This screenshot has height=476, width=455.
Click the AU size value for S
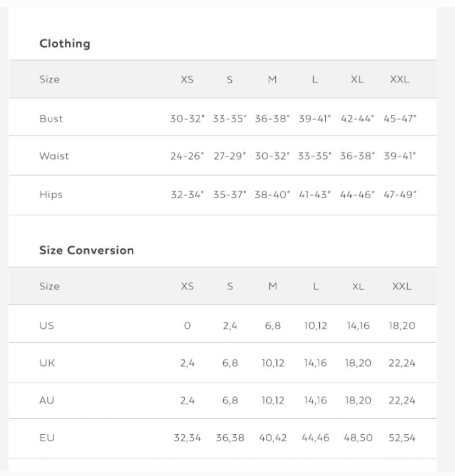pos(230,400)
